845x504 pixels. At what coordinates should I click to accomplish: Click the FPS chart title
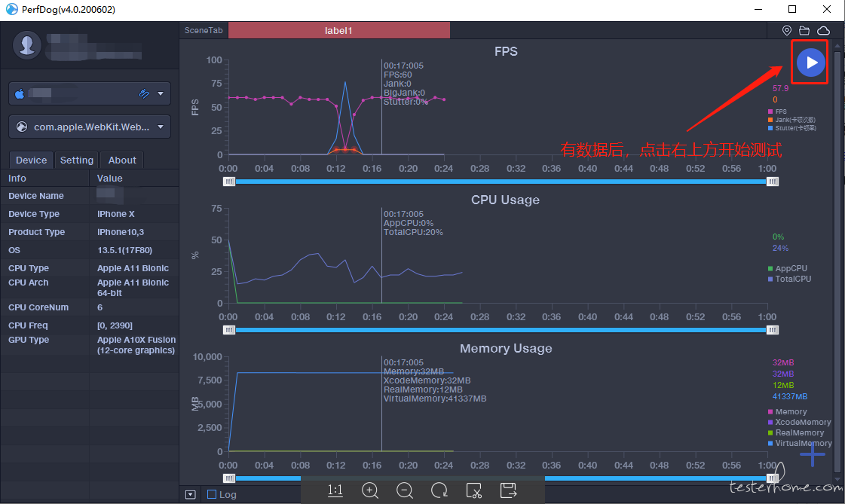tap(506, 51)
